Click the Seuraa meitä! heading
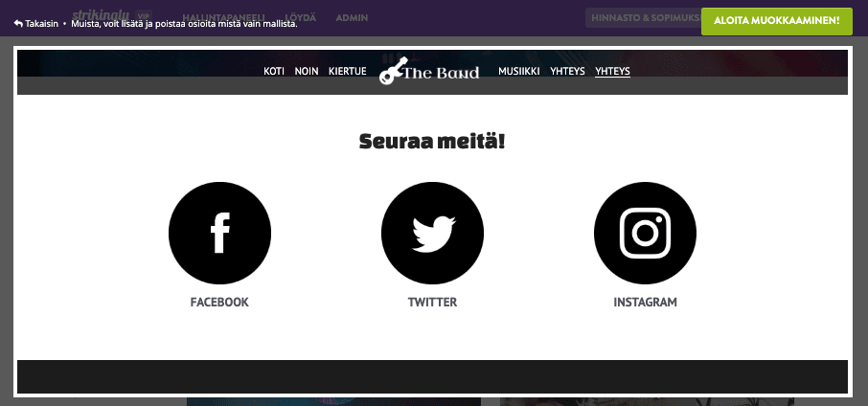868x406 pixels. click(x=432, y=141)
